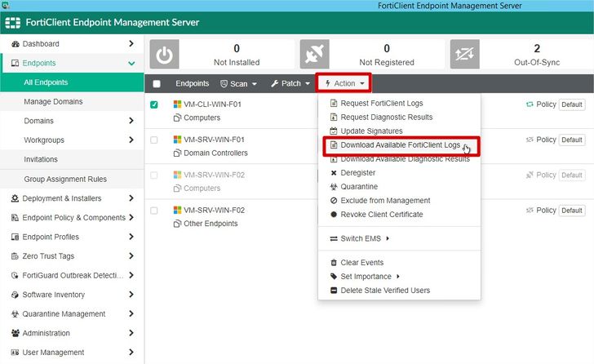Click the FortiGuard Outbreak Detection icon
This screenshot has width=594, height=364.
16,275
